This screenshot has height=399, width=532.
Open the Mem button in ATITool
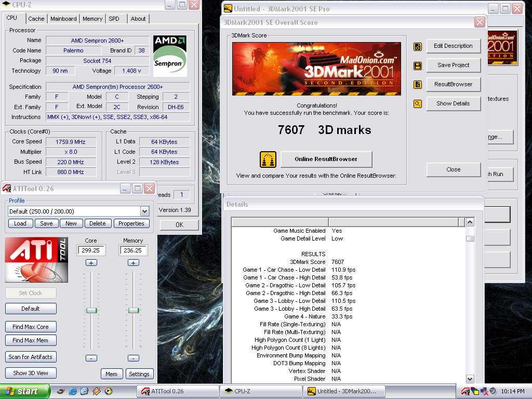coord(112,374)
